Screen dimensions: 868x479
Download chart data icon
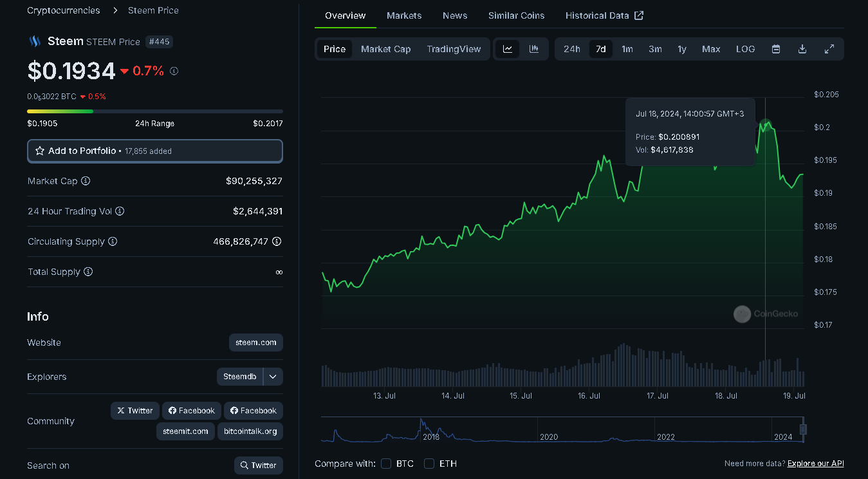click(x=802, y=49)
